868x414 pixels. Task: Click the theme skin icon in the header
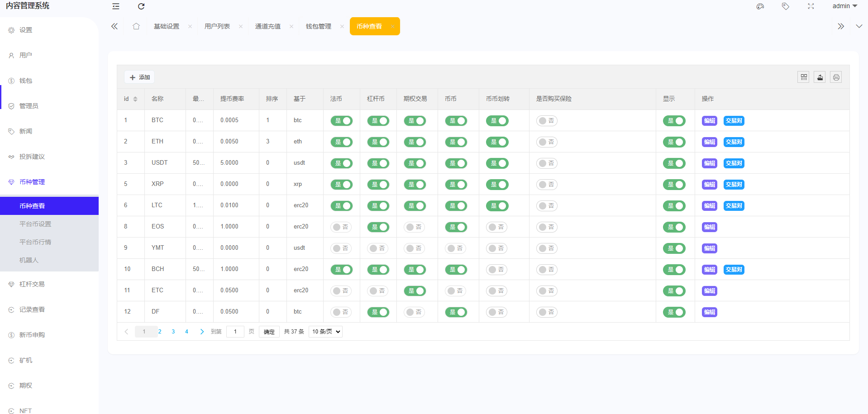tap(760, 6)
